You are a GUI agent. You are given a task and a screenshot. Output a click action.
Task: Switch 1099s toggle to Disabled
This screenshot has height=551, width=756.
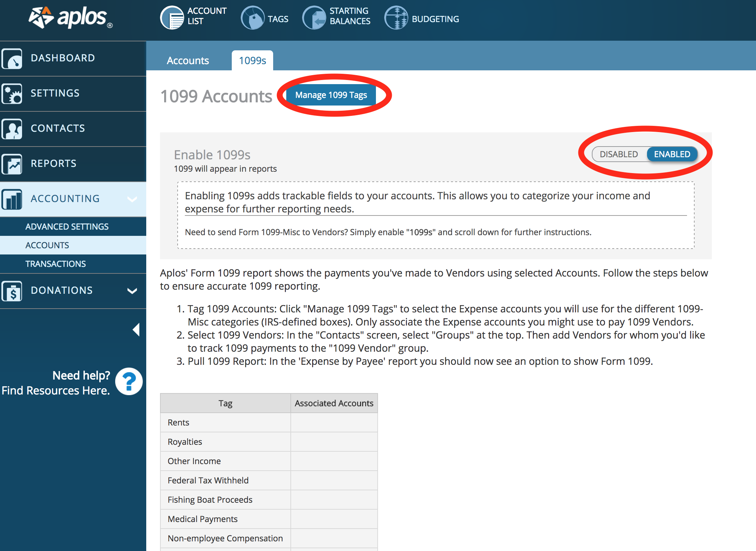619,154
